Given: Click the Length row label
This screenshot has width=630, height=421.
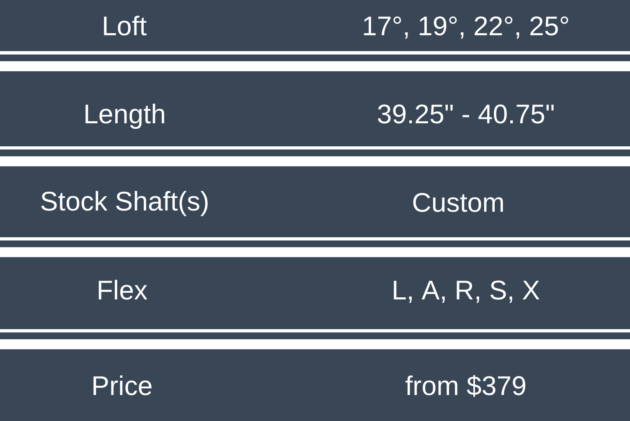Looking at the screenshot, I should [124, 114].
